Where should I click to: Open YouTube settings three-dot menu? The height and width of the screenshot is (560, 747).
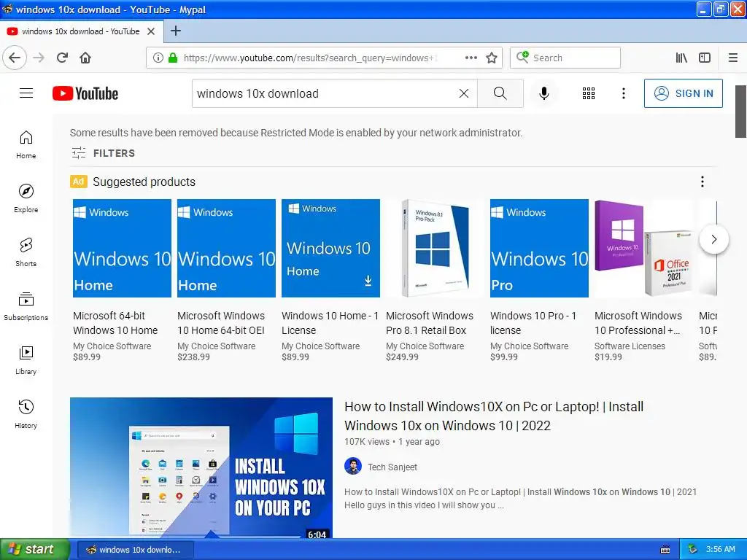click(623, 93)
